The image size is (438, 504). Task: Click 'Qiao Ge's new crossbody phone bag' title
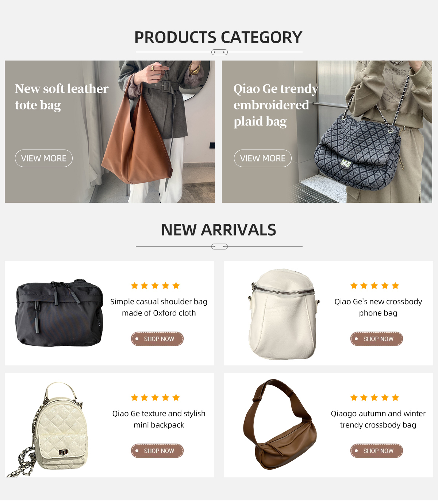378,307
